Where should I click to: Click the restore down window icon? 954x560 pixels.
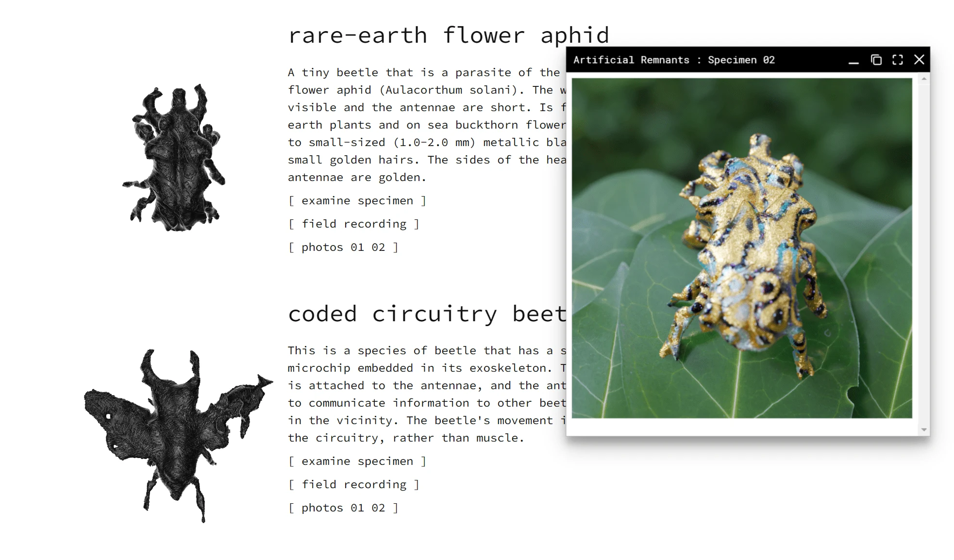[x=874, y=59]
